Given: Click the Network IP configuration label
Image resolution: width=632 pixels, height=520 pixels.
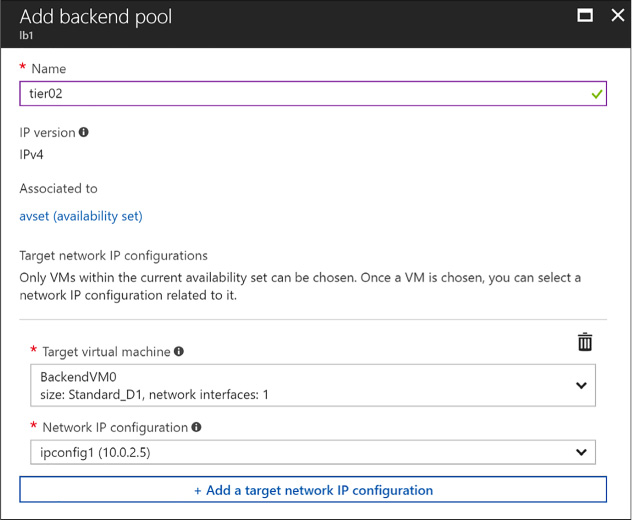Looking at the screenshot, I should [x=115, y=427].
